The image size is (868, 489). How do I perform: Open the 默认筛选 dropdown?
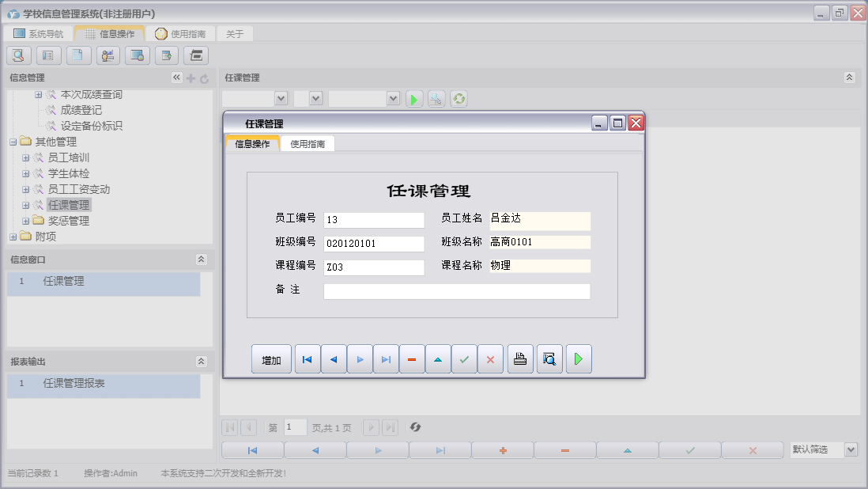coord(851,449)
